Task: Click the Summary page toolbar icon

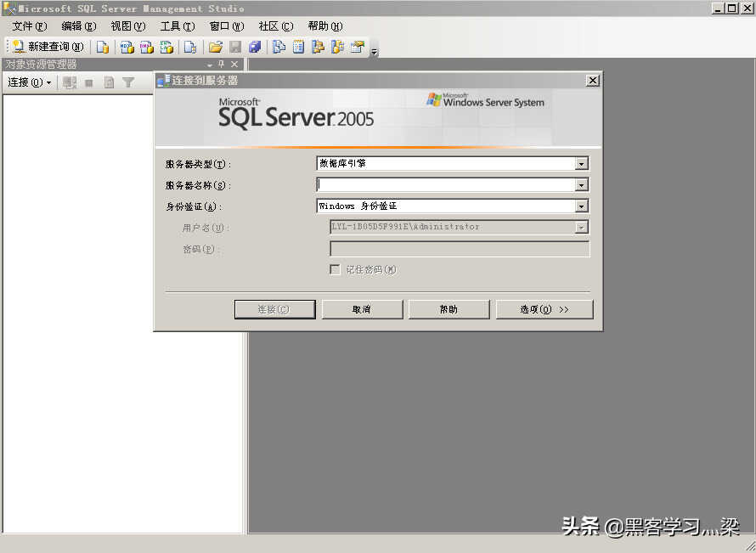Action: [x=298, y=47]
